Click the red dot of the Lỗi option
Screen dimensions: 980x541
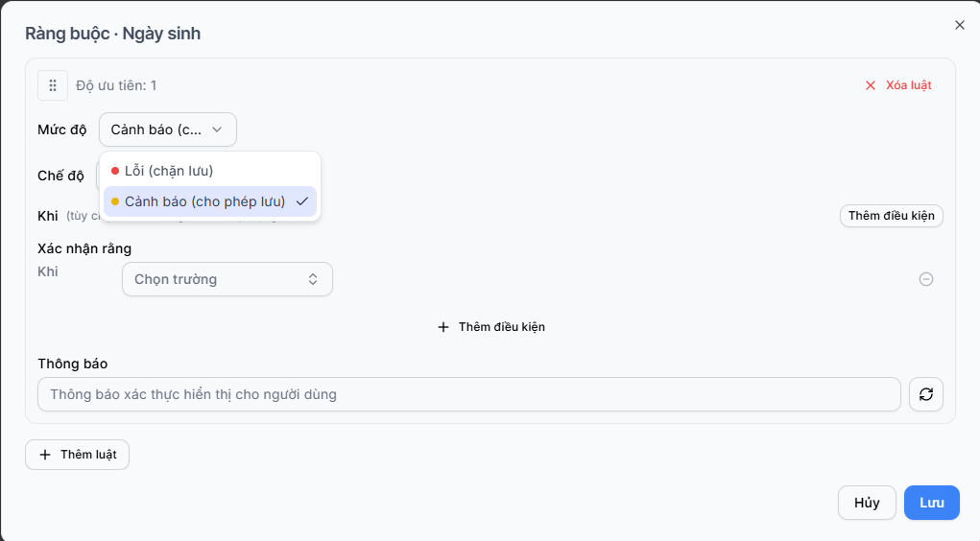pyautogui.click(x=115, y=171)
